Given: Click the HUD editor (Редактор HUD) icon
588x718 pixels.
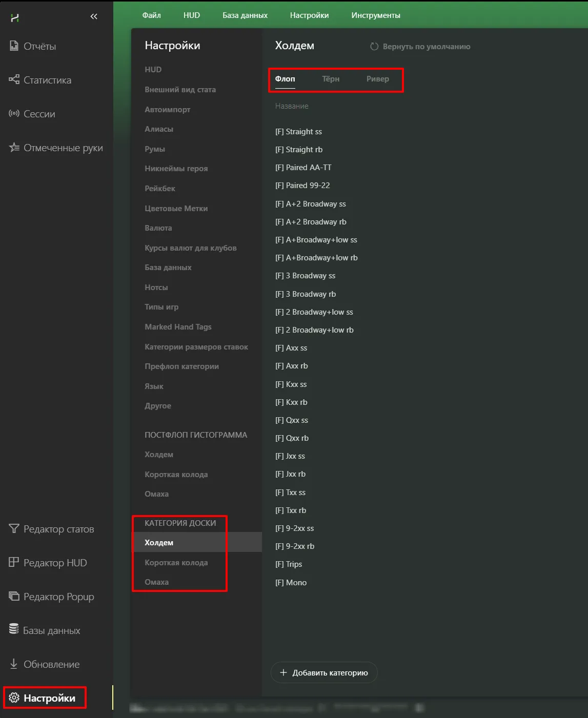Looking at the screenshot, I should 14,562.
